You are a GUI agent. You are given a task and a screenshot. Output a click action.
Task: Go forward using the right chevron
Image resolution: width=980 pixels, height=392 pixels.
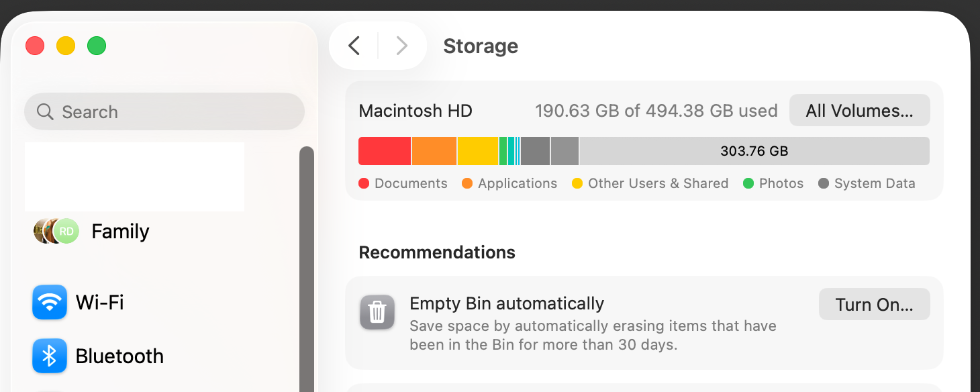[401, 46]
